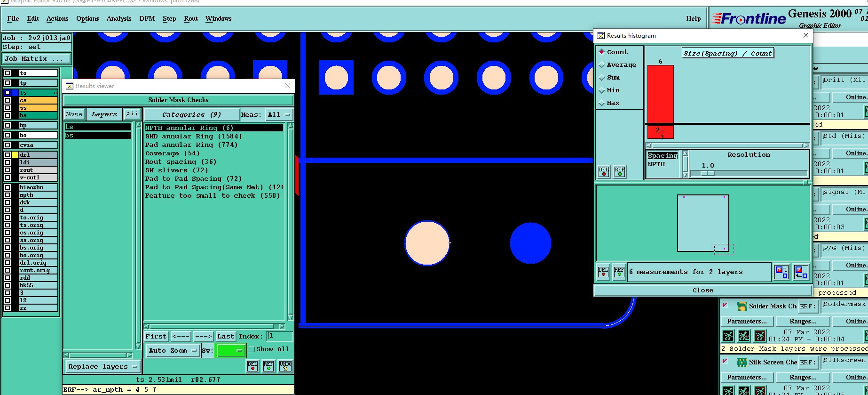
Task: Click the All layers button
Action: (132, 114)
